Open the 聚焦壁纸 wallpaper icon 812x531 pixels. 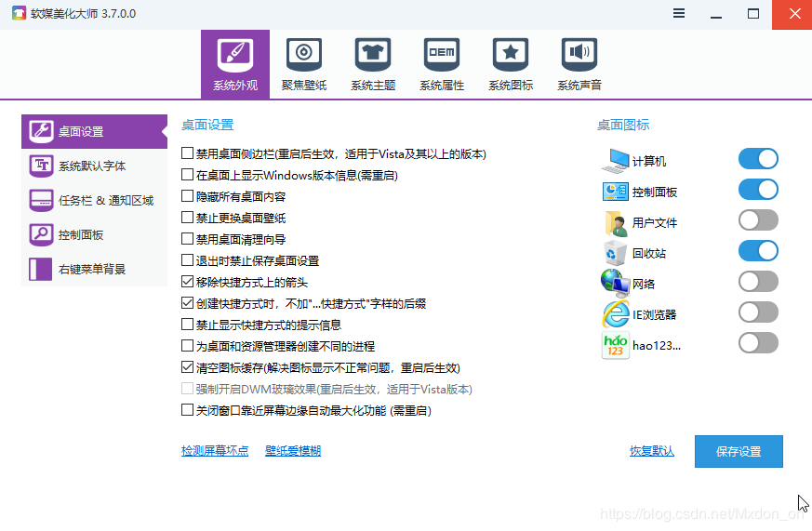[304, 55]
